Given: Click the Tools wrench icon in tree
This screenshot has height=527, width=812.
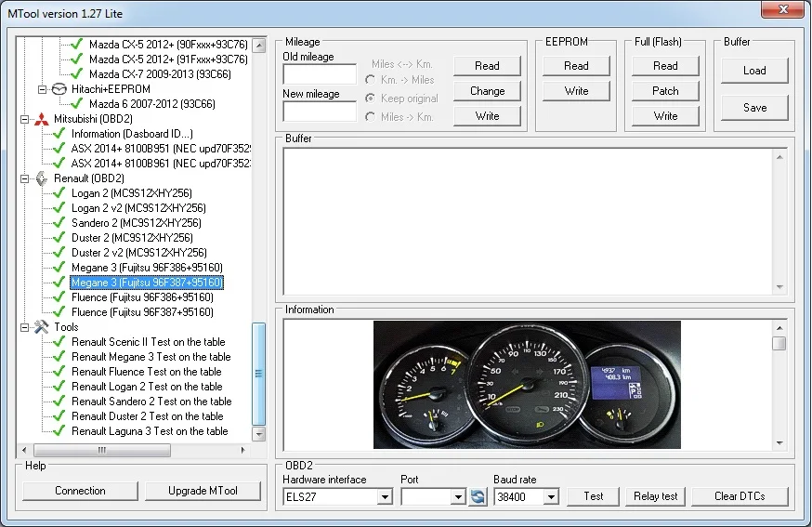Looking at the screenshot, I should coord(41,327).
